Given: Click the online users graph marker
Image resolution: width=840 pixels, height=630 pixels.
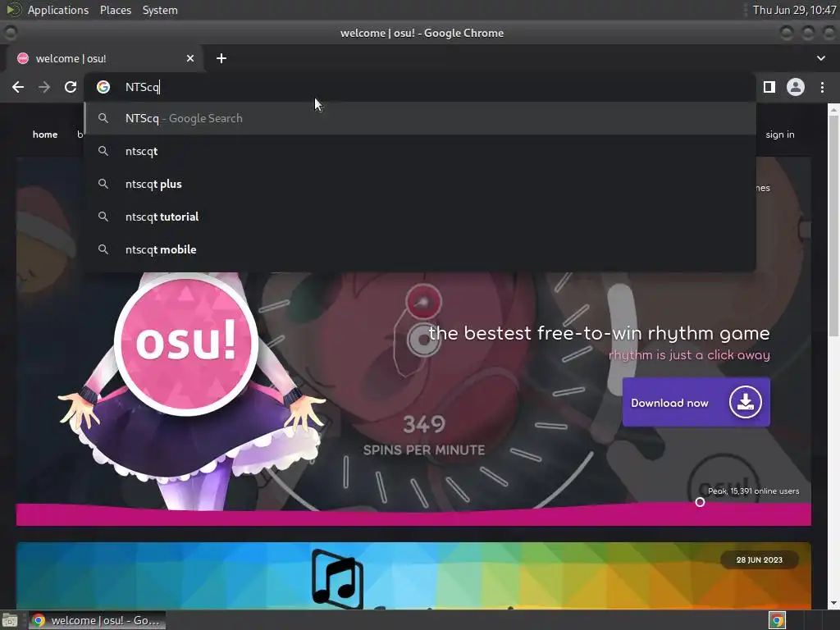Looking at the screenshot, I should (x=700, y=502).
